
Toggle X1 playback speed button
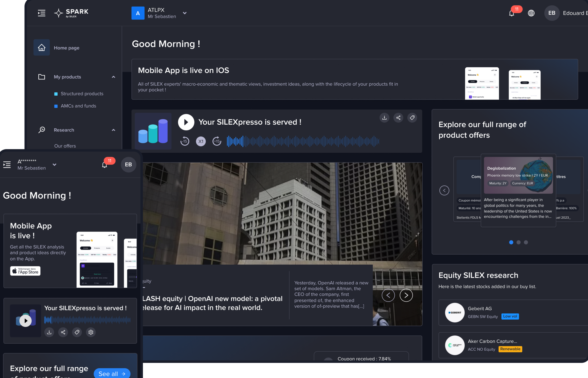tap(201, 141)
